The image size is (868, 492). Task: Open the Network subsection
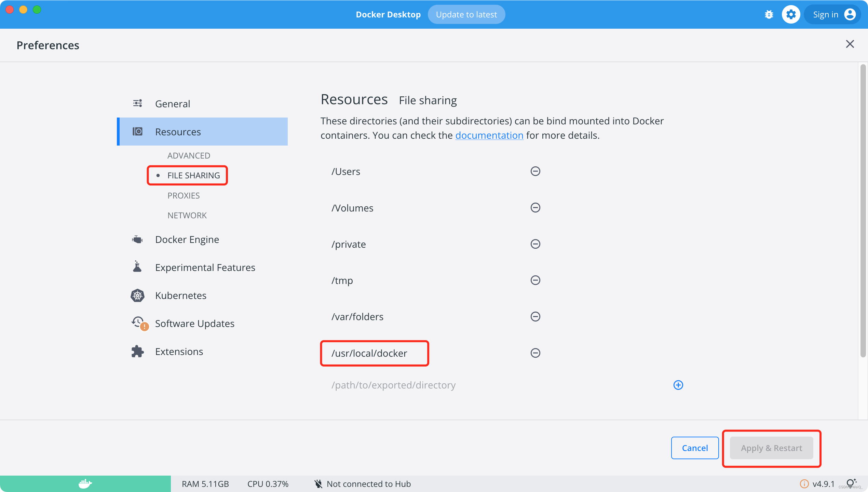click(187, 216)
